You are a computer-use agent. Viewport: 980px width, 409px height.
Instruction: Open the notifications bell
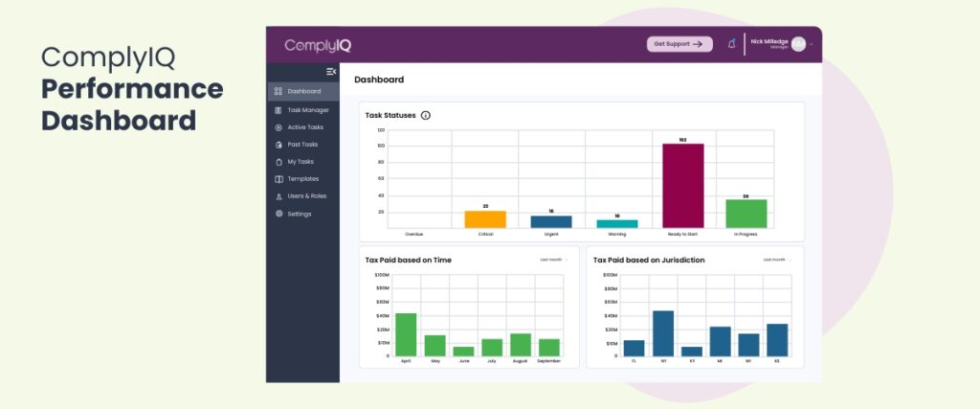click(732, 44)
